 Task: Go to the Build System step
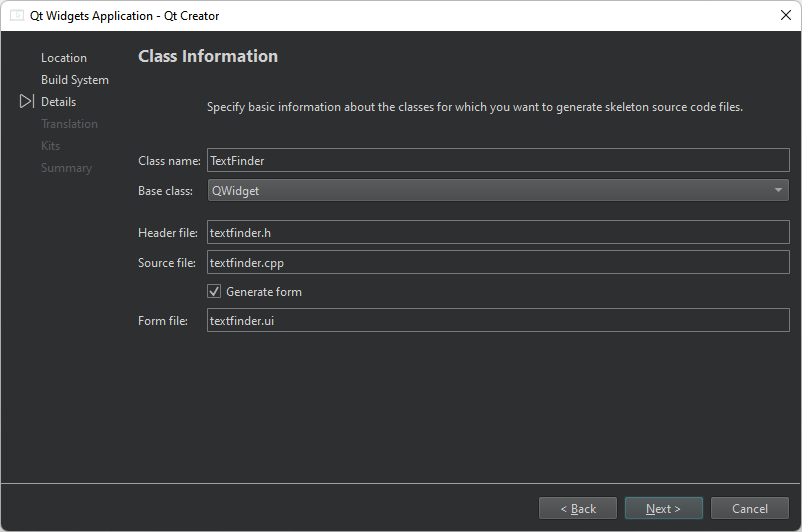point(75,80)
